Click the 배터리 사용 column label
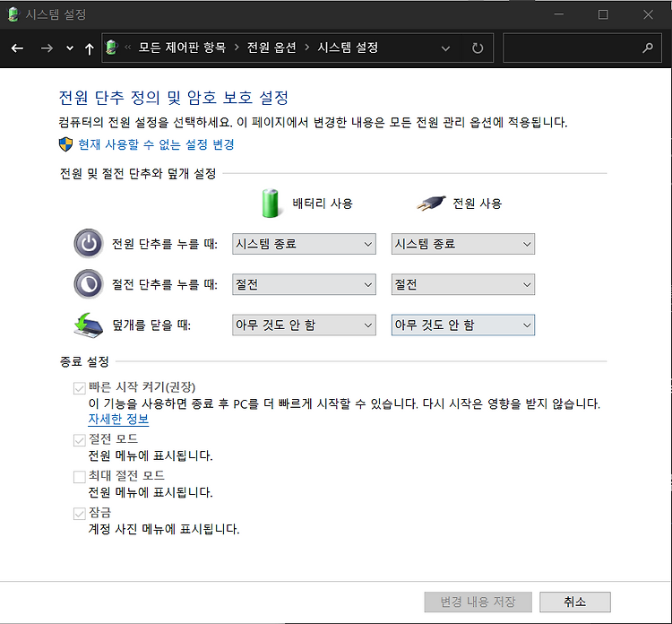The image size is (672, 624). 323,204
